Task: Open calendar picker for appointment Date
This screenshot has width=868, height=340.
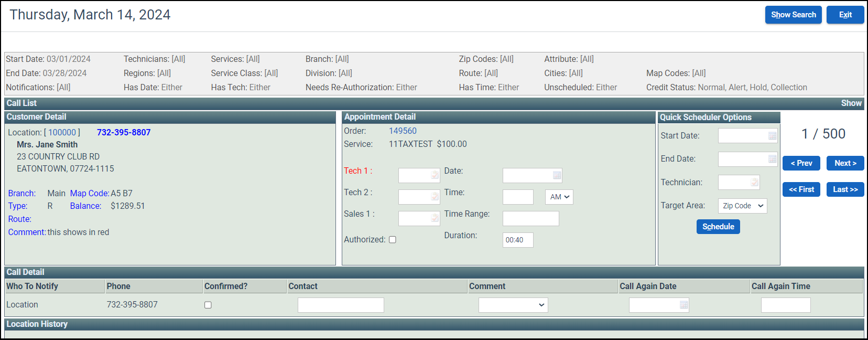Action: (557, 175)
